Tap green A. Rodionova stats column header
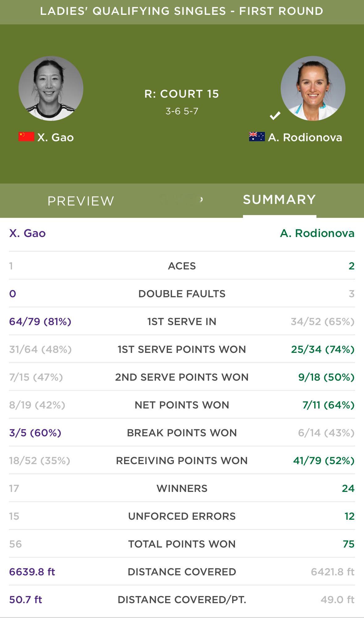Viewport: 364px width, 618px height. (x=317, y=233)
